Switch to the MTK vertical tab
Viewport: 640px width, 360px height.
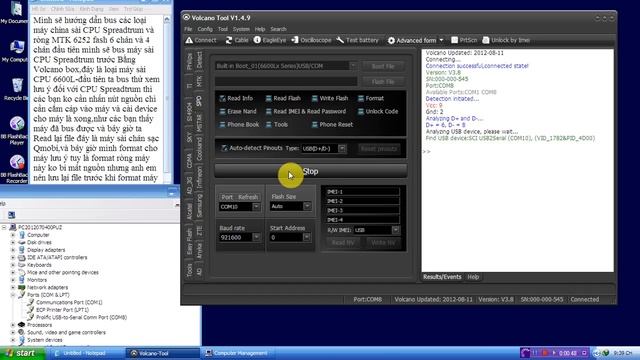tap(199, 81)
